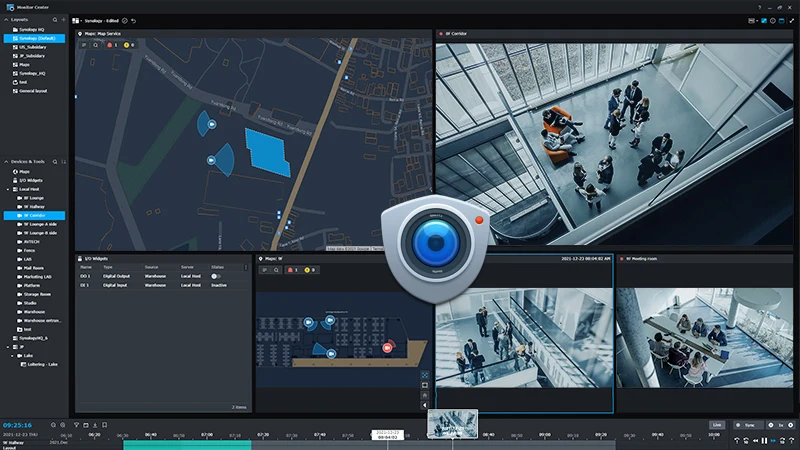Screen dimensions: 800x450
Task: Open I/O Widgets column options menu
Action: [246, 267]
